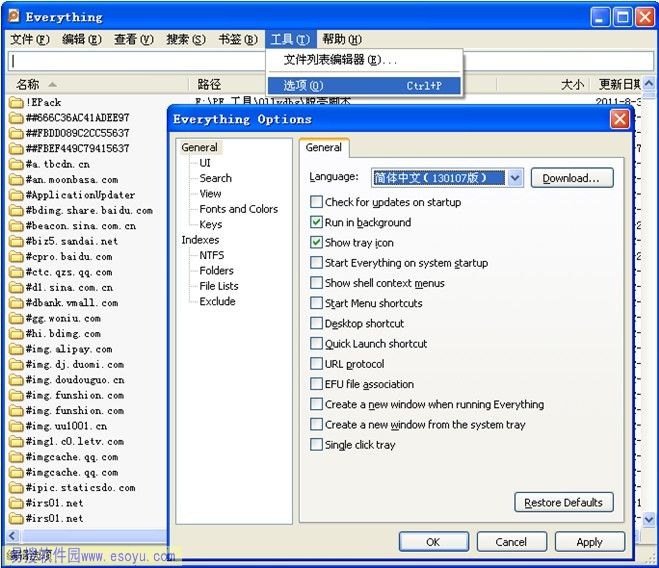Click folder icon beside #hi.bdimg.com
Viewport: 659px width, 568px height.
[x=16, y=333]
